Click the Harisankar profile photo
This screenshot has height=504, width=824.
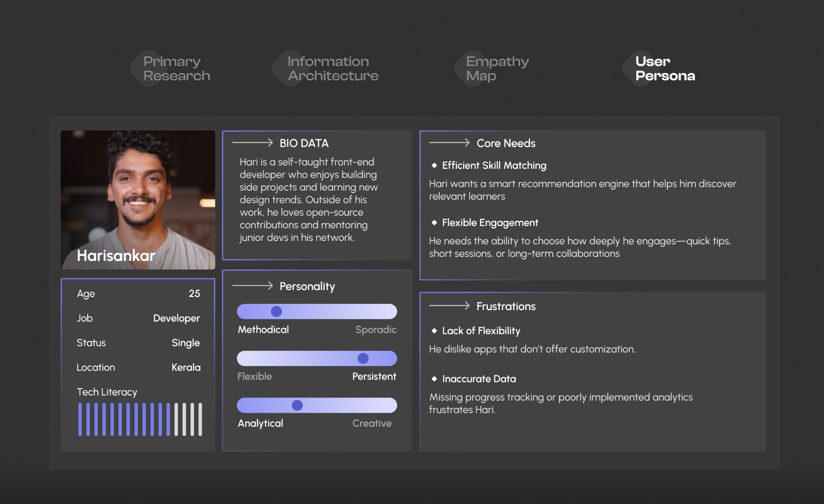pyautogui.click(x=138, y=200)
